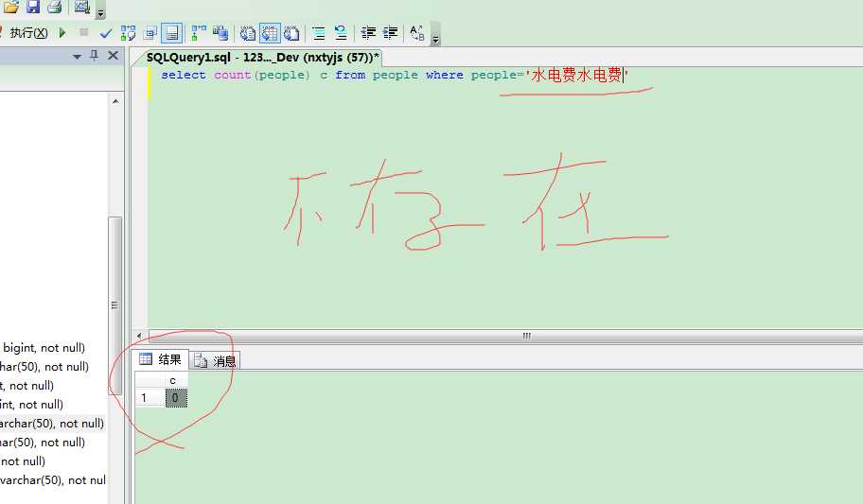Image resolution: width=863 pixels, height=504 pixels.
Task: Toggle auto-hide pin on Object Explorer
Action: click(94, 55)
